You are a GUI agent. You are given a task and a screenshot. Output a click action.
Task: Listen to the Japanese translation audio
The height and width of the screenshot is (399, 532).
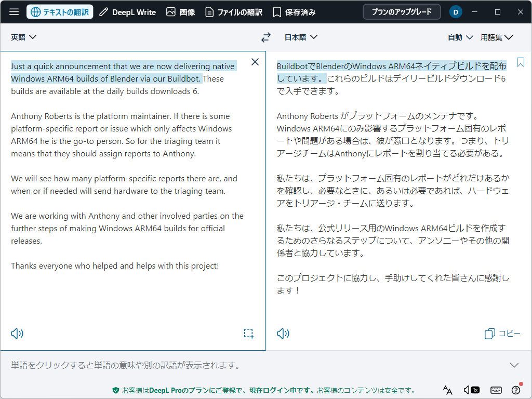283,333
